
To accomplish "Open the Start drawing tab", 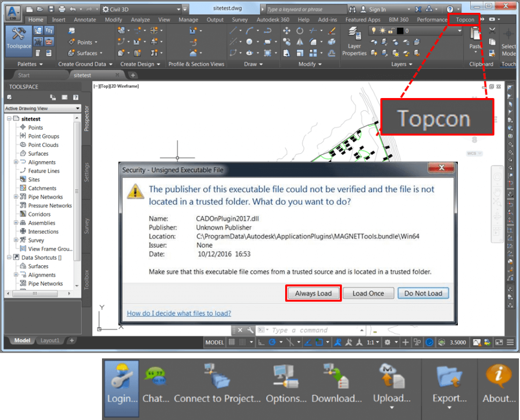I will click(24, 75).
